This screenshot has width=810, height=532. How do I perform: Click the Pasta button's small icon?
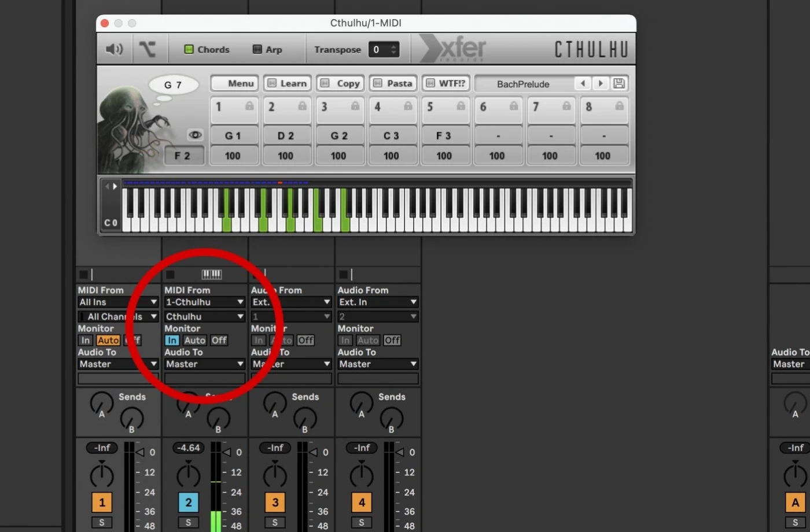coord(378,83)
